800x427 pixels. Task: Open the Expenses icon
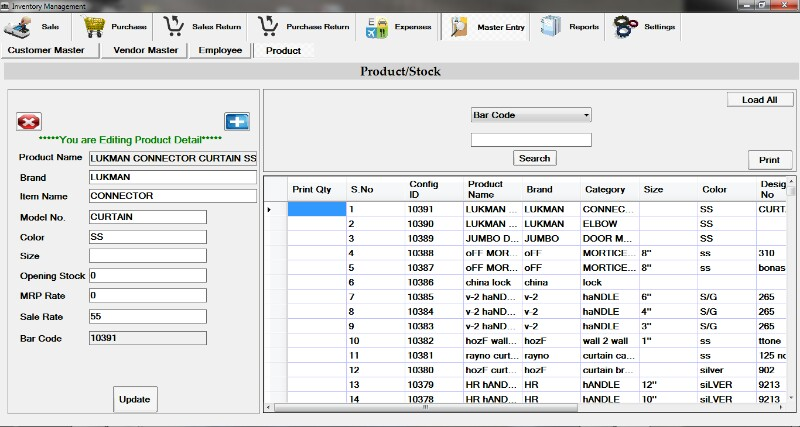point(377,28)
